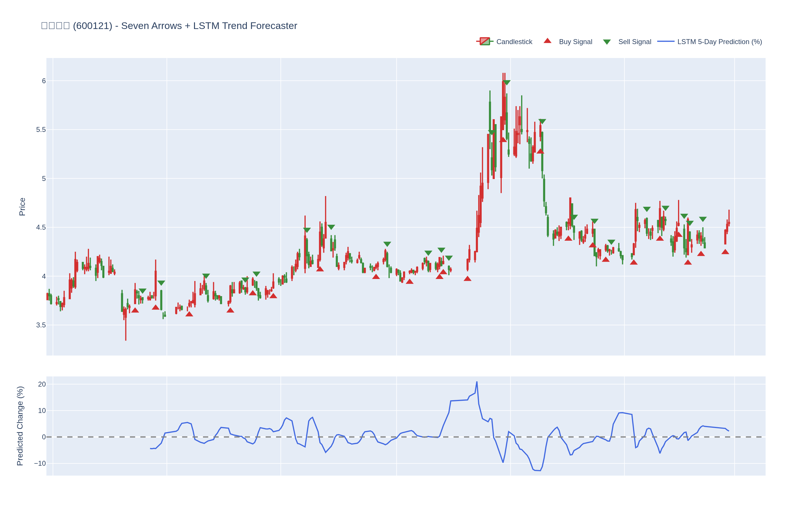This screenshot has height=522, width=812.
Task: Click the Price y-axis label
Action: click(x=22, y=207)
